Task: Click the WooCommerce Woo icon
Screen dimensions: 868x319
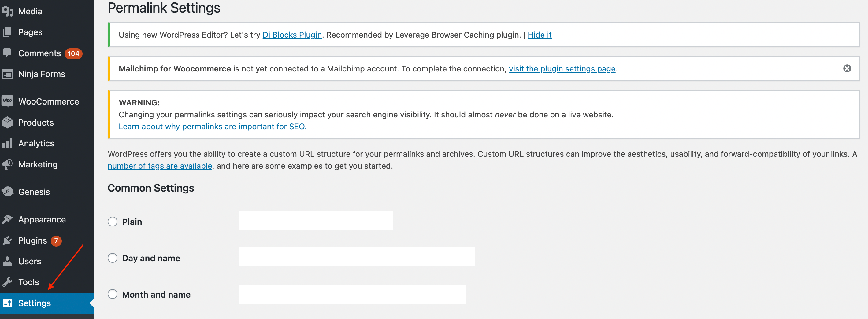Action: pyautogui.click(x=7, y=101)
